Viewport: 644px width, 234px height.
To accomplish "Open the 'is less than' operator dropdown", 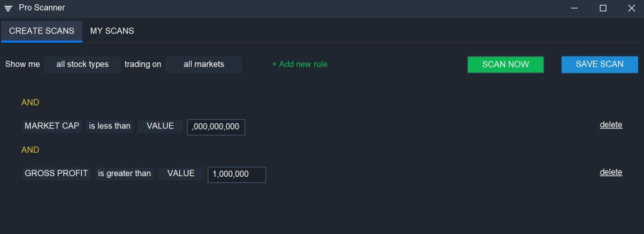I will click(x=109, y=126).
